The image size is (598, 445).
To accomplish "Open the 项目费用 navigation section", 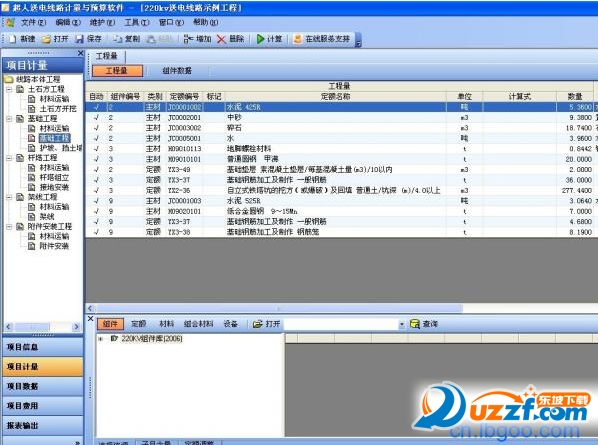I will (43, 406).
